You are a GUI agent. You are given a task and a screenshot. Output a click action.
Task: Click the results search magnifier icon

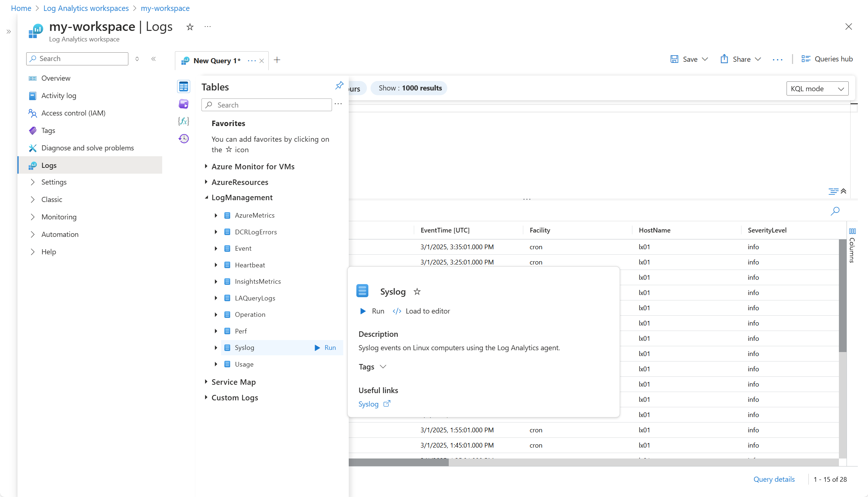pos(835,211)
